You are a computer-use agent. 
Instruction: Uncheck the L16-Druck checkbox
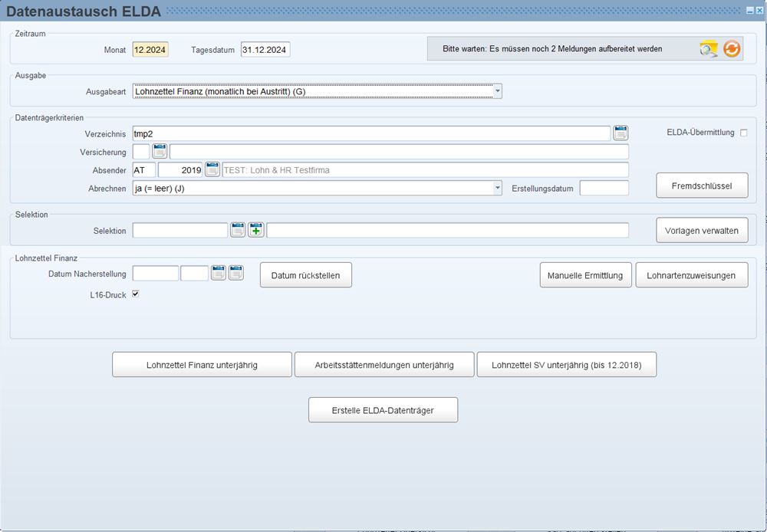point(136,294)
